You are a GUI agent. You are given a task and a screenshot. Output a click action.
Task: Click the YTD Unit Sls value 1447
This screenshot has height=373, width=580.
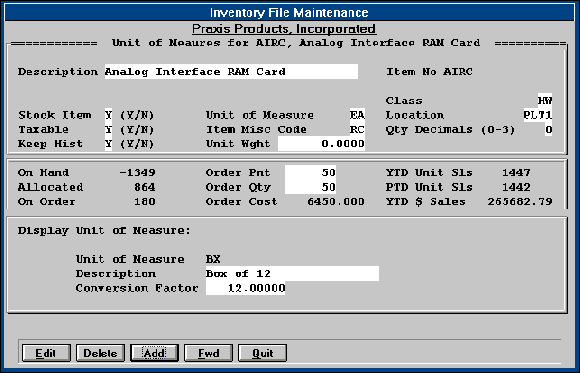click(516, 172)
